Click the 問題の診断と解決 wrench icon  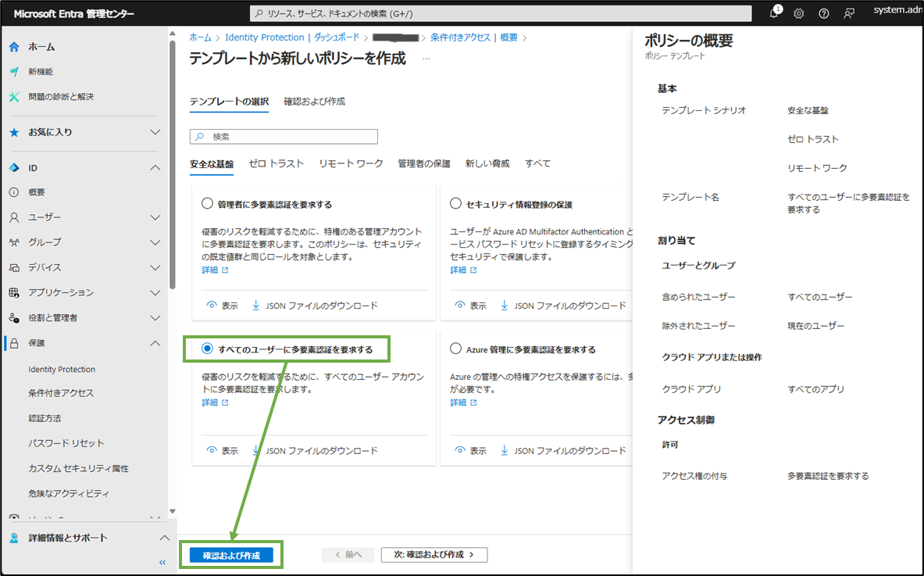(x=14, y=97)
